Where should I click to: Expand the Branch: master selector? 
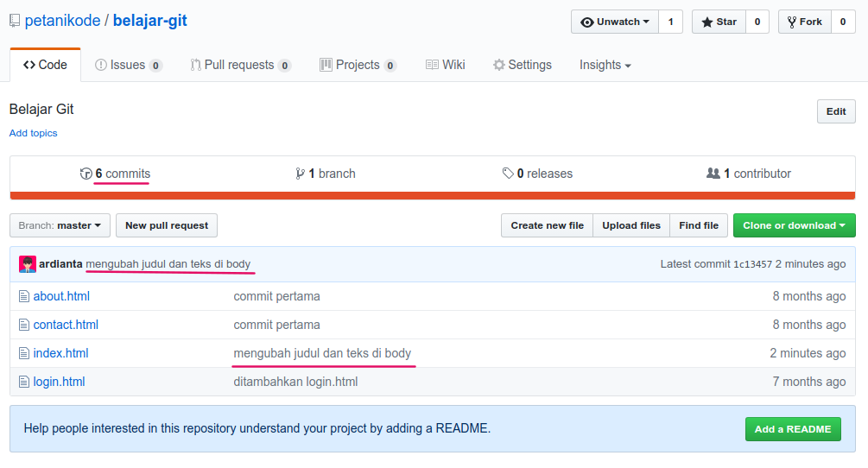[60, 225]
